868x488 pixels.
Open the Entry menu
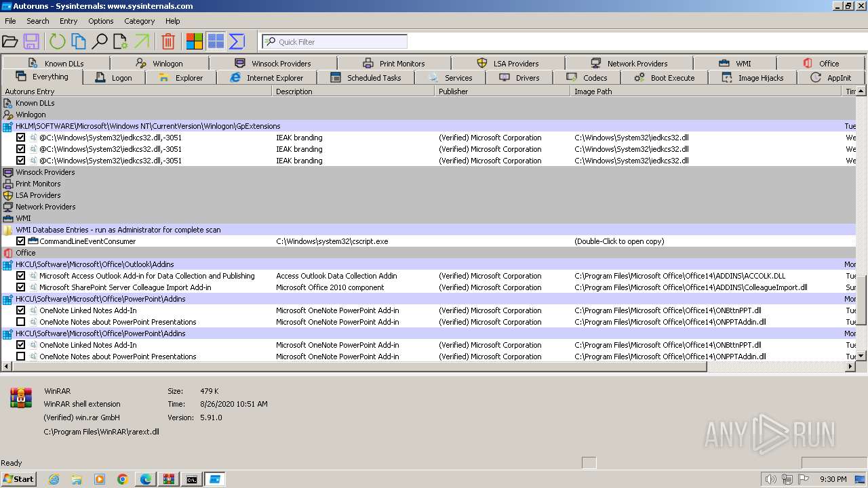[x=68, y=21]
